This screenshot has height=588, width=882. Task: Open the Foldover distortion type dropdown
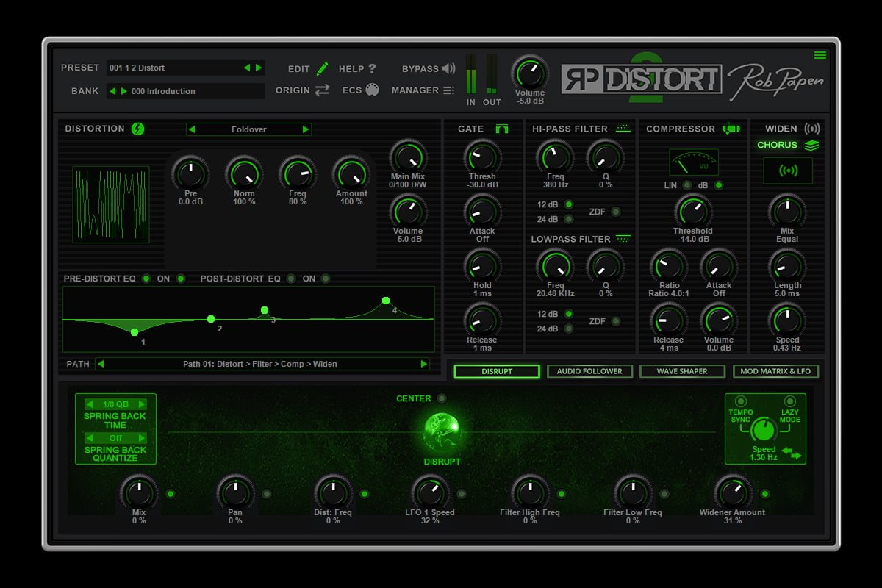249,129
